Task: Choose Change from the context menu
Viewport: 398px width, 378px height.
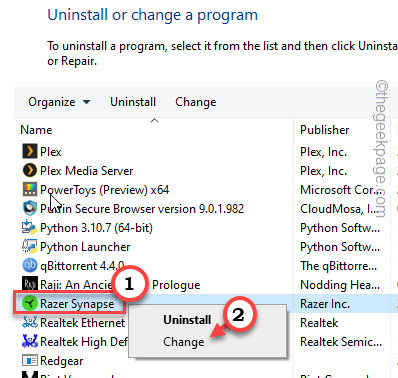Action: pyautogui.click(x=184, y=342)
